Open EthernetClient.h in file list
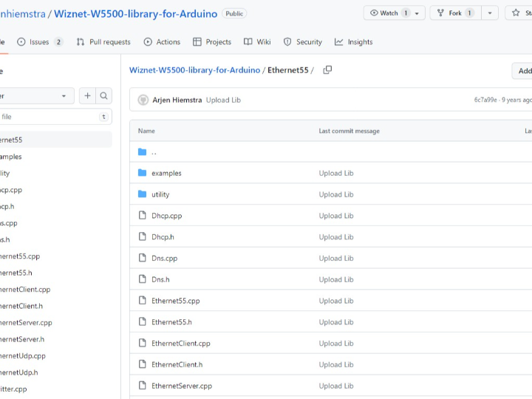Image resolution: width=532 pixels, height=399 pixels. pyautogui.click(x=177, y=365)
